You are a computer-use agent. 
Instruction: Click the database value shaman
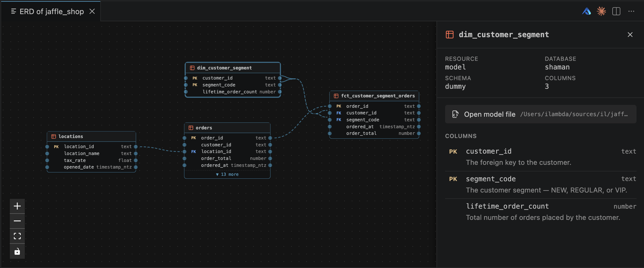coord(557,67)
